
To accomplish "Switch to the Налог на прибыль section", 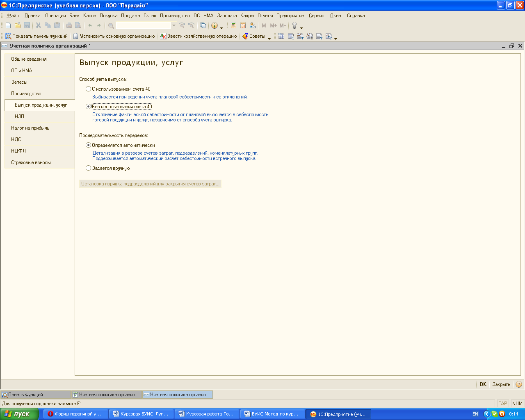I will coord(30,128).
